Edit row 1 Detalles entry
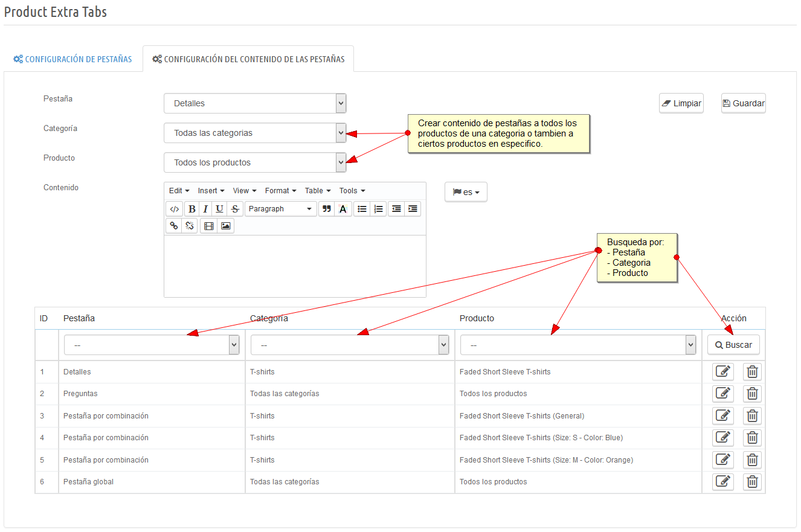The image size is (801, 532). (723, 371)
